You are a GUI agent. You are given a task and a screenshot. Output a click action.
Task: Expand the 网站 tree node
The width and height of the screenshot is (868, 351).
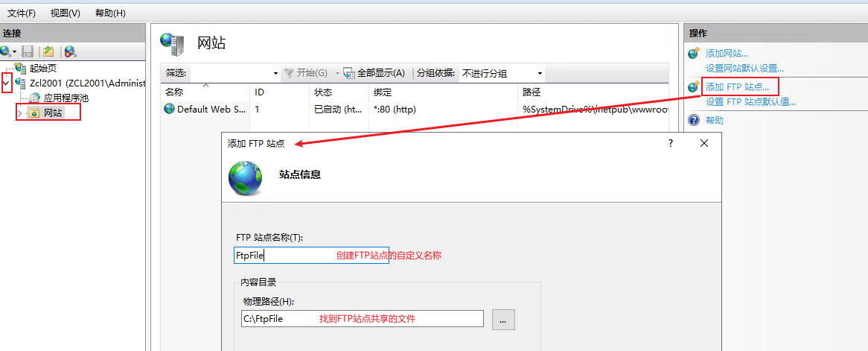pyautogui.click(x=21, y=113)
